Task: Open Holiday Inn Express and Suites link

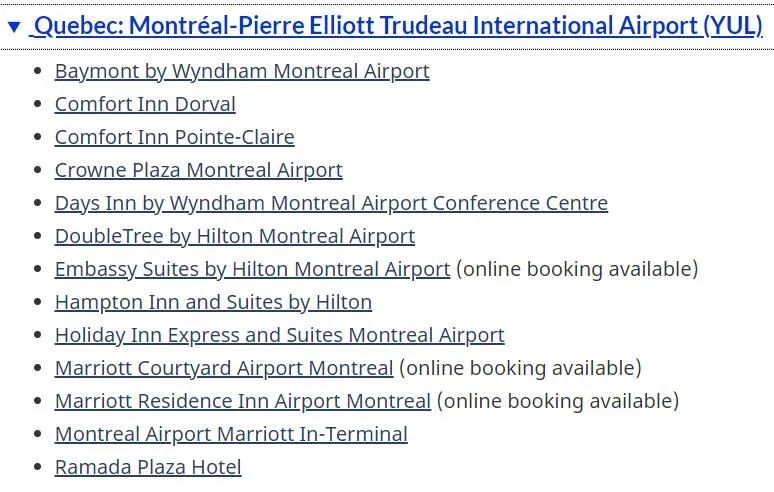Action: pos(279,336)
